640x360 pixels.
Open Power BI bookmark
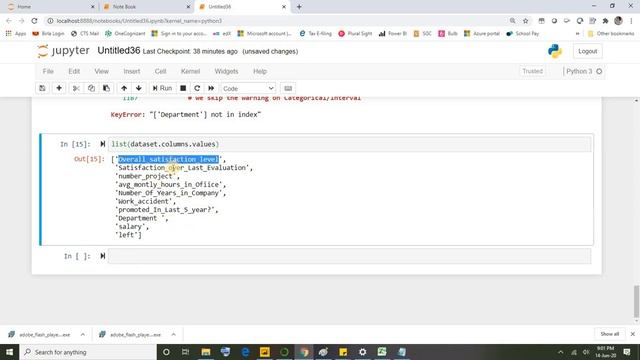click(x=393, y=33)
